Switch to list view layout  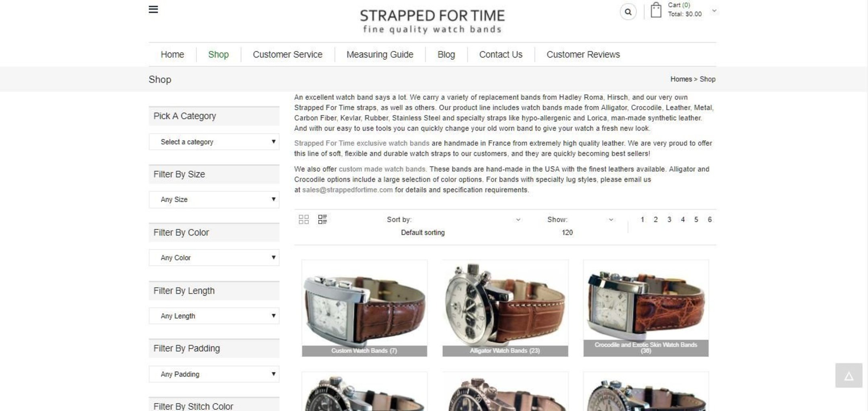(322, 219)
